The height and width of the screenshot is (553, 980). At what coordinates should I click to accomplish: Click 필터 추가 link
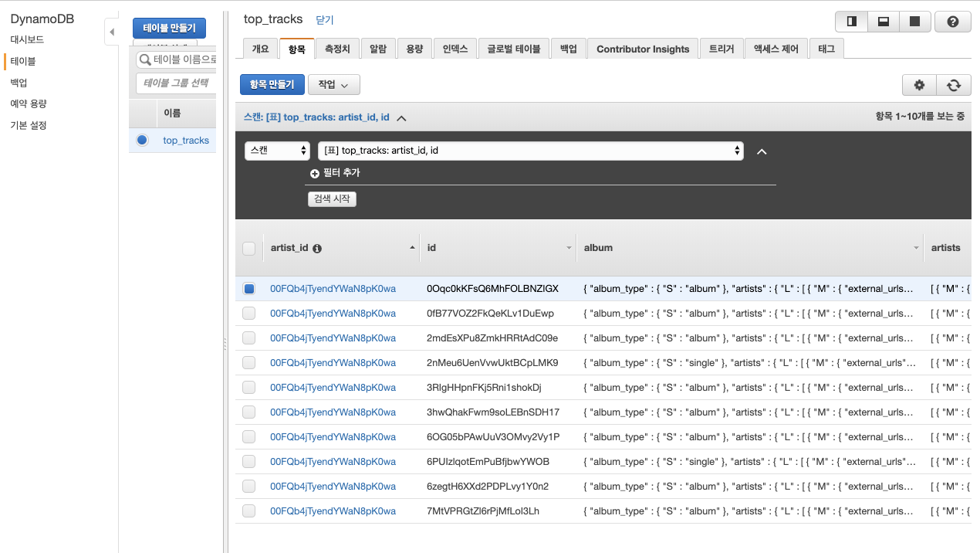point(341,173)
